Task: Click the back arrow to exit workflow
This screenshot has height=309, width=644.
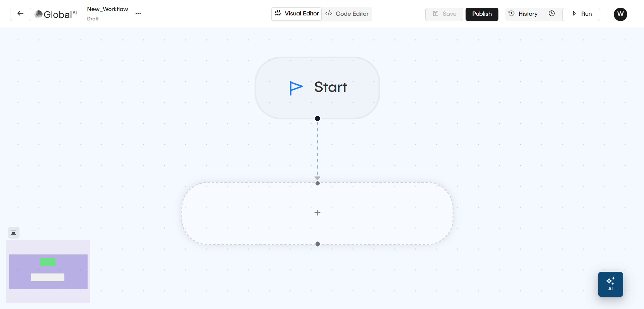Action: pyautogui.click(x=20, y=14)
